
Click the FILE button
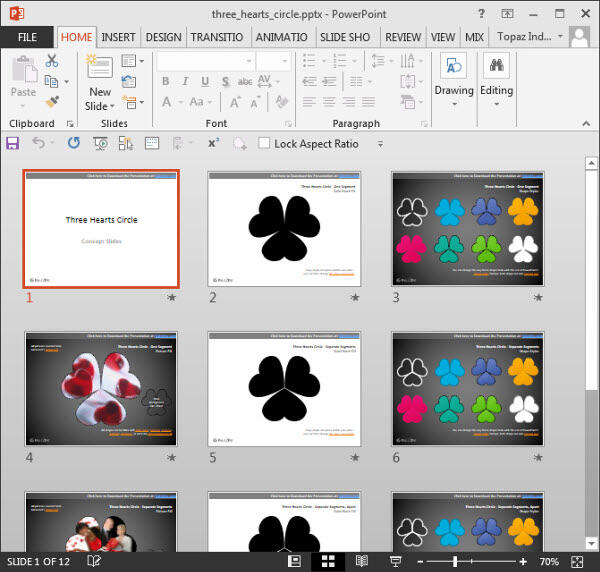27,37
